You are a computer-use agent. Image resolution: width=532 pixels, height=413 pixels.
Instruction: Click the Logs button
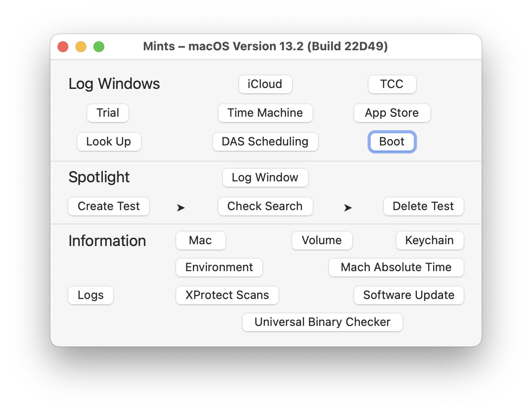(x=91, y=295)
